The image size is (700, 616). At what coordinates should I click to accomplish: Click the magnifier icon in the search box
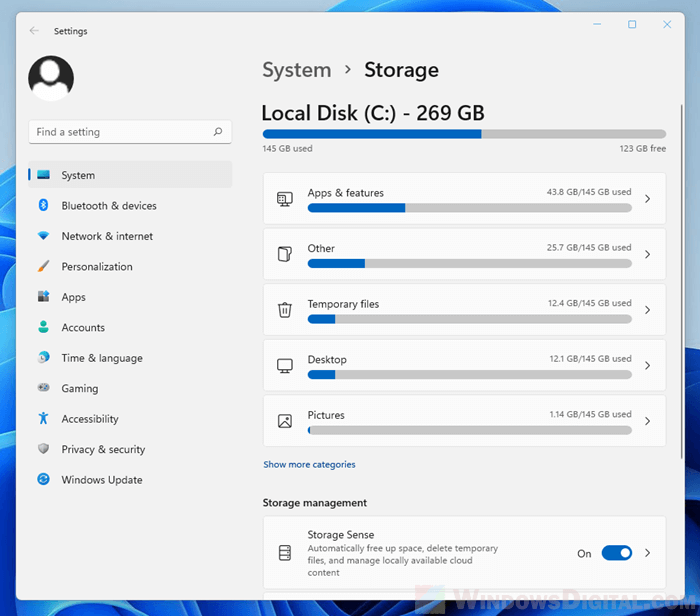[218, 132]
